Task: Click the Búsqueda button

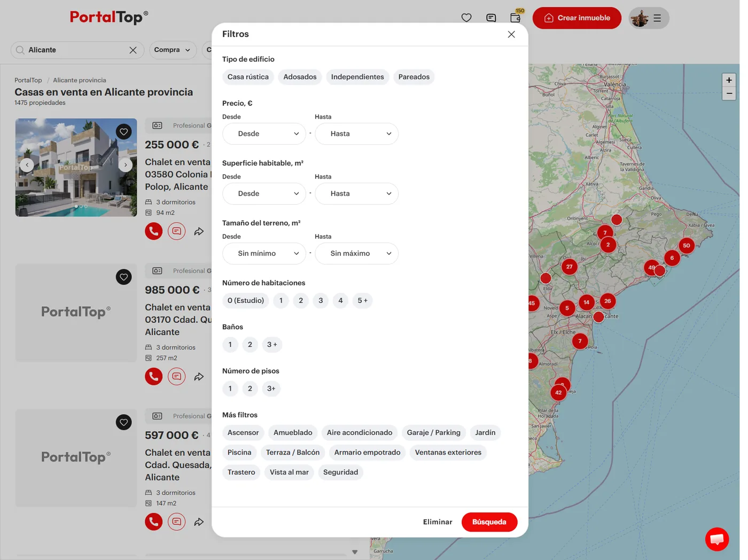Action: (x=489, y=522)
